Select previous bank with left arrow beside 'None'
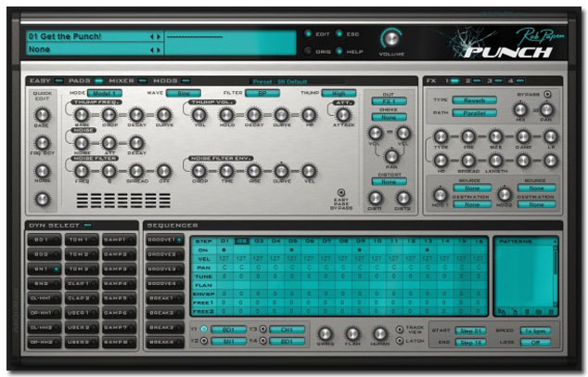588x377 pixels. (x=152, y=50)
